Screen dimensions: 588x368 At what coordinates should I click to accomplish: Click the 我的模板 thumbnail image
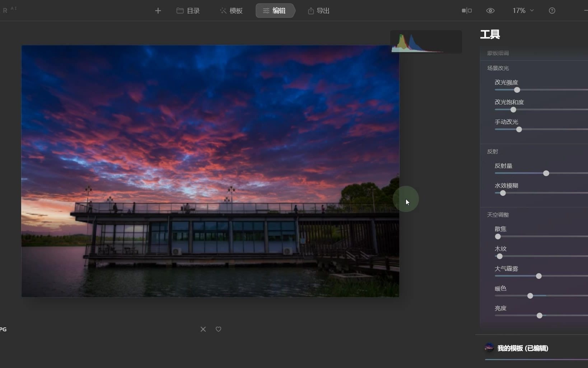490,348
